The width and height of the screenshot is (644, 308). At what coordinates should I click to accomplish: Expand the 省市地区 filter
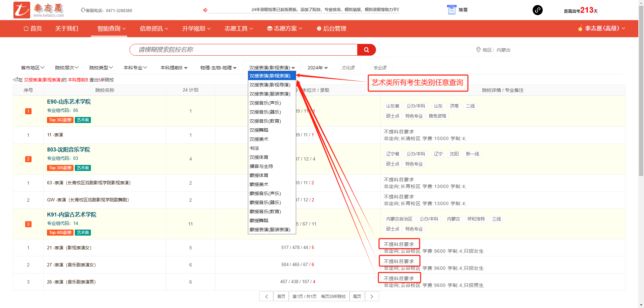tap(33, 68)
